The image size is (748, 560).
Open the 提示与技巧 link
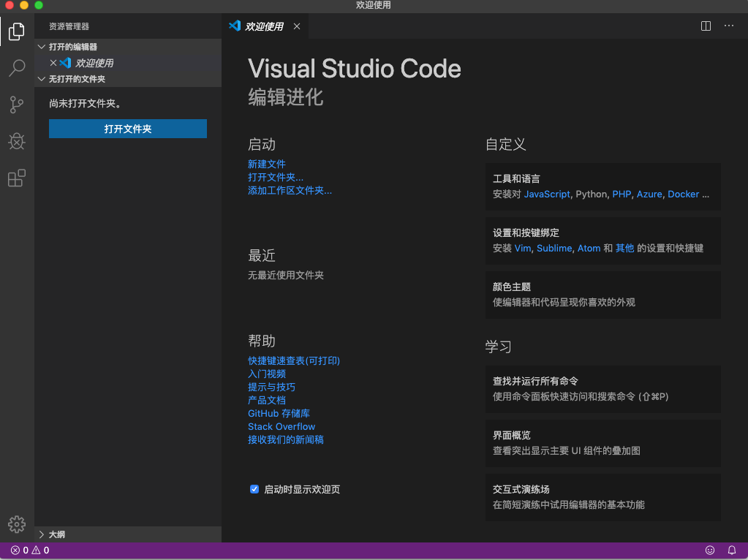point(271,387)
